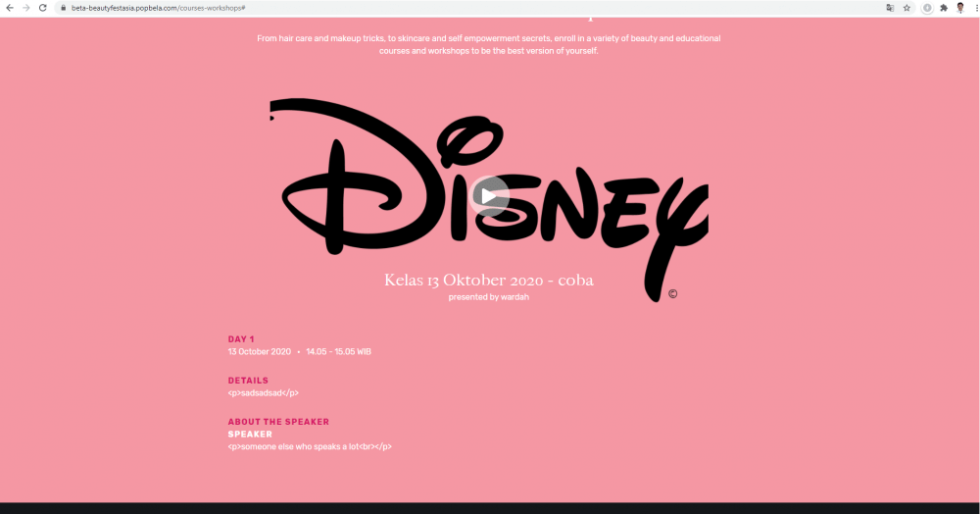The height and width of the screenshot is (514, 980).
Task: Click the '13 October 2020' date text
Action: click(260, 351)
